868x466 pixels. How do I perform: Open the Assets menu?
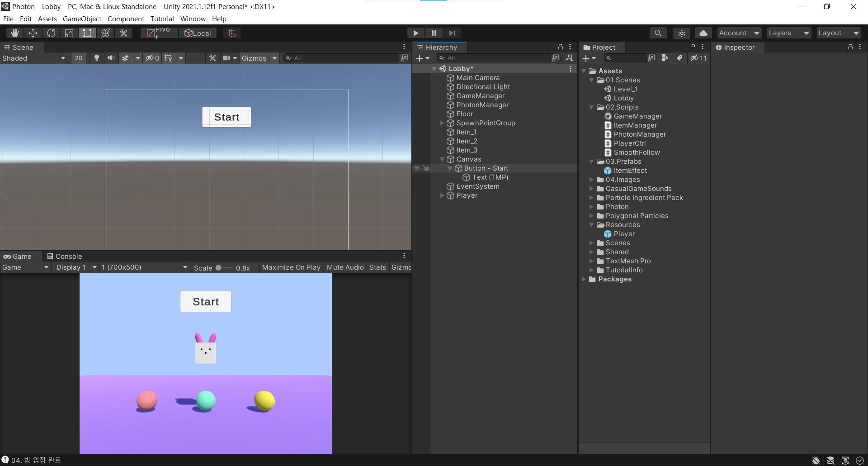(47, 19)
